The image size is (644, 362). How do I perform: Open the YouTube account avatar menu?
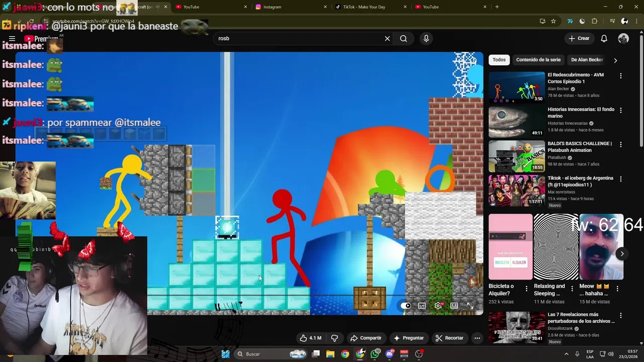[x=623, y=39]
